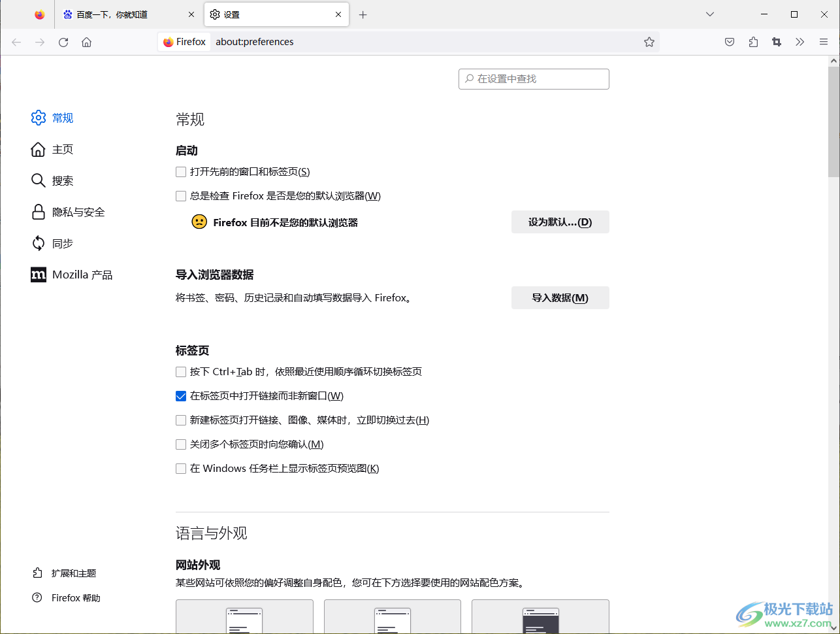Click the vertical scrollbar thumb
Viewport: 840px width, 634px height.
[x=833, y=122]
